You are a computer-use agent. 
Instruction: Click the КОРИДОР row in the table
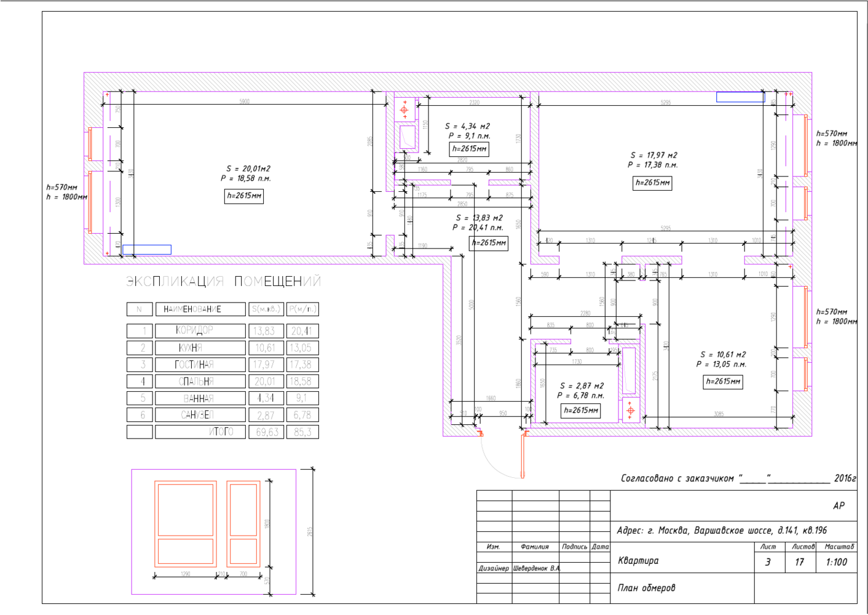tap(200, 331)
